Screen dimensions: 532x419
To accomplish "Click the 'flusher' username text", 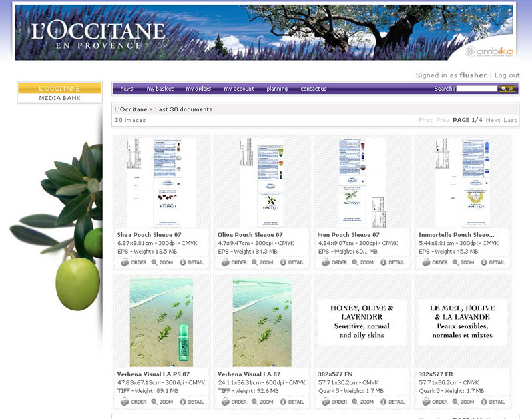I will coord(473,75).
